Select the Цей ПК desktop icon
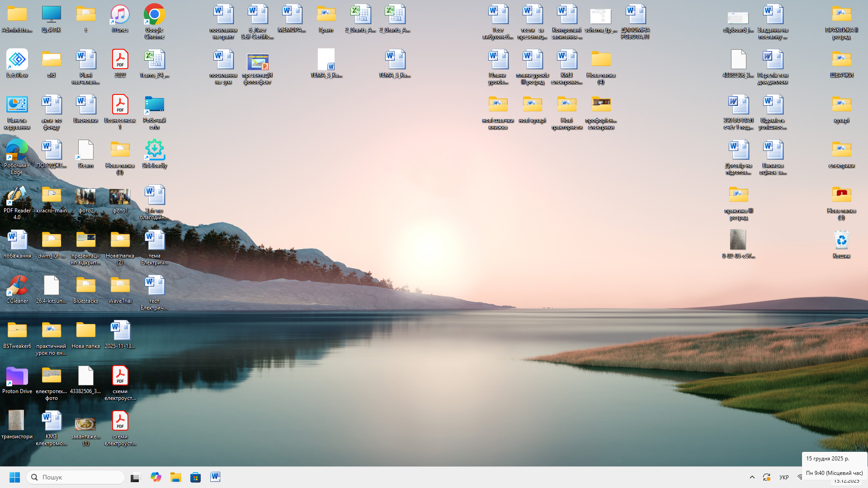 pyautogui.click(x=51, y=19)
